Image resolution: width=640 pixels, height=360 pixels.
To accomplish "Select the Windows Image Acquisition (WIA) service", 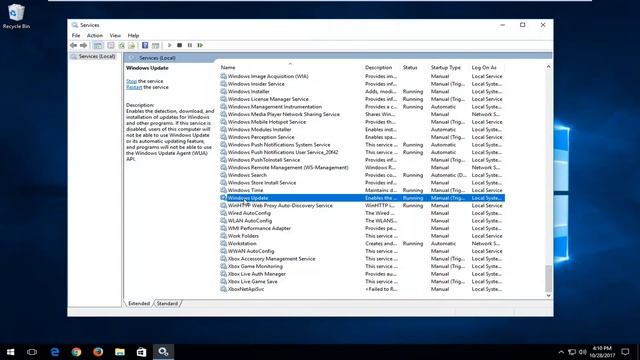I will (x=362, y=76).
